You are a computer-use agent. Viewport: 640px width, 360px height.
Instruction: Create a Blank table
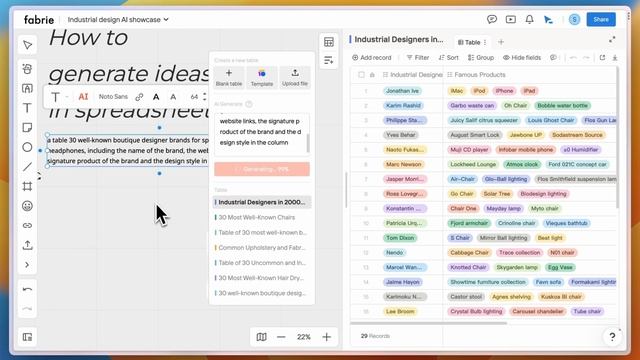coord(229,77)
